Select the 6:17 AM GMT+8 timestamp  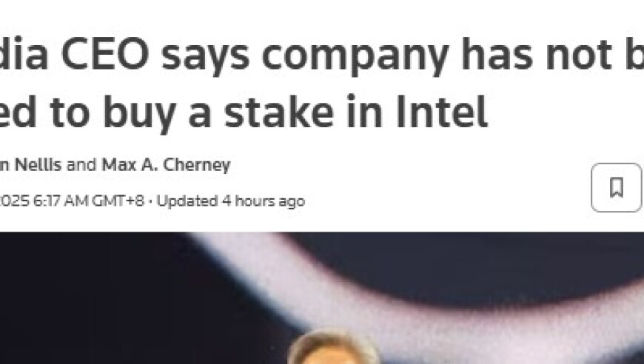pos(89,201)
